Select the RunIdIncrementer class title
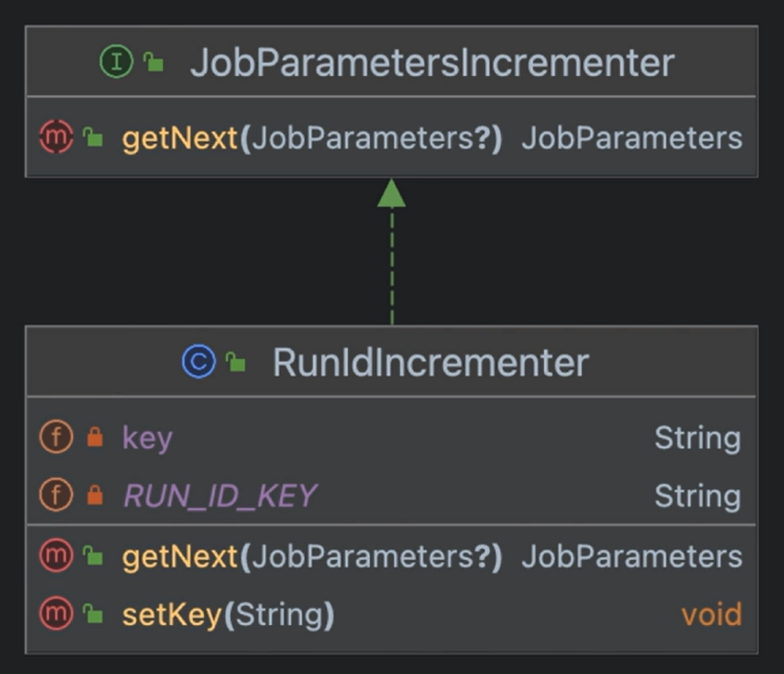Viewport: 784px width, 674px height. pyautogui.click(x=431, y=362)
